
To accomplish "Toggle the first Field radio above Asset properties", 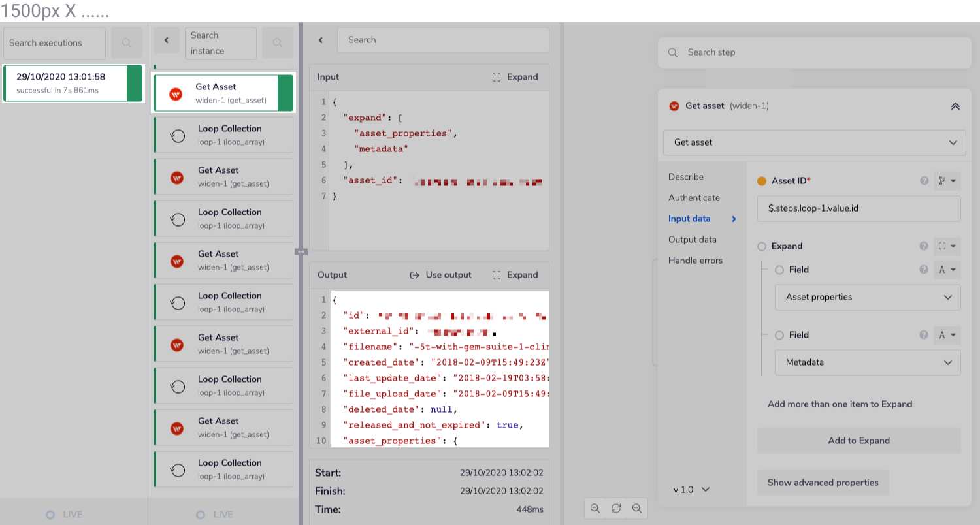I will pos(779,270).
